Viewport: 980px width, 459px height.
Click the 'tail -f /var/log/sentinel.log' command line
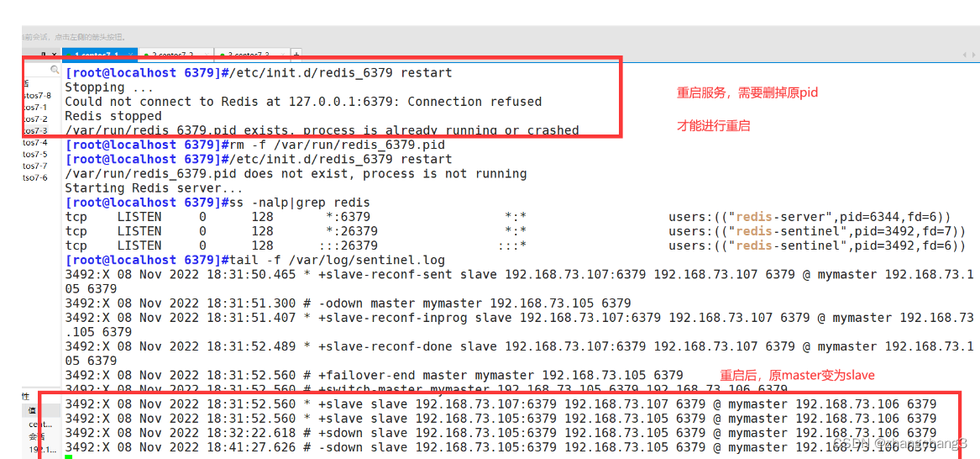pyautogui.click(x=254, y=260)
